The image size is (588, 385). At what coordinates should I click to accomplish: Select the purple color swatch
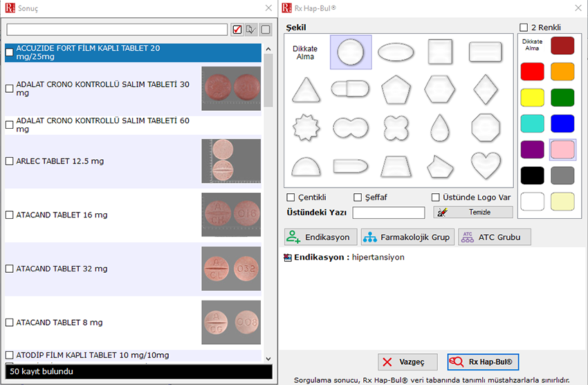click(x=532, y=149)
